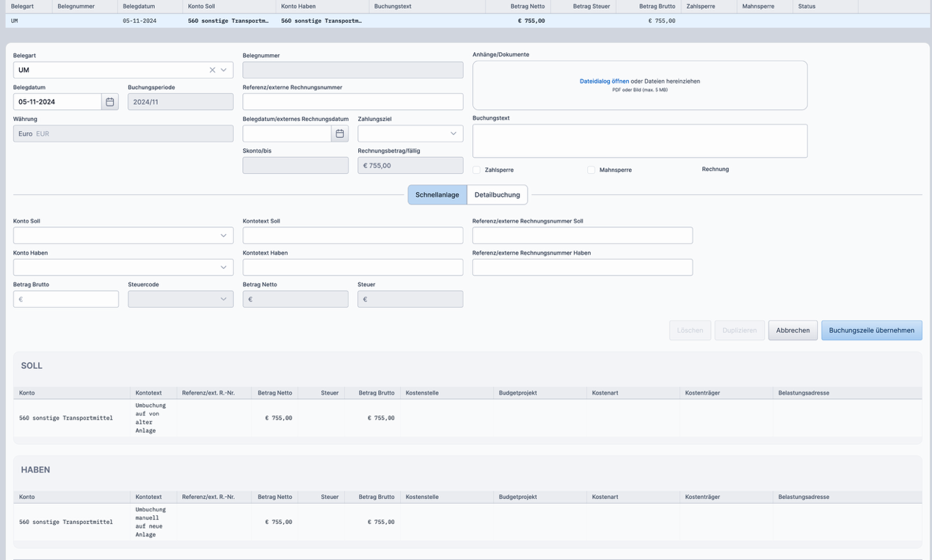Click Buchungszeile übernehmen button
Viewport: 932px width, 560px height.
(871, 330)
